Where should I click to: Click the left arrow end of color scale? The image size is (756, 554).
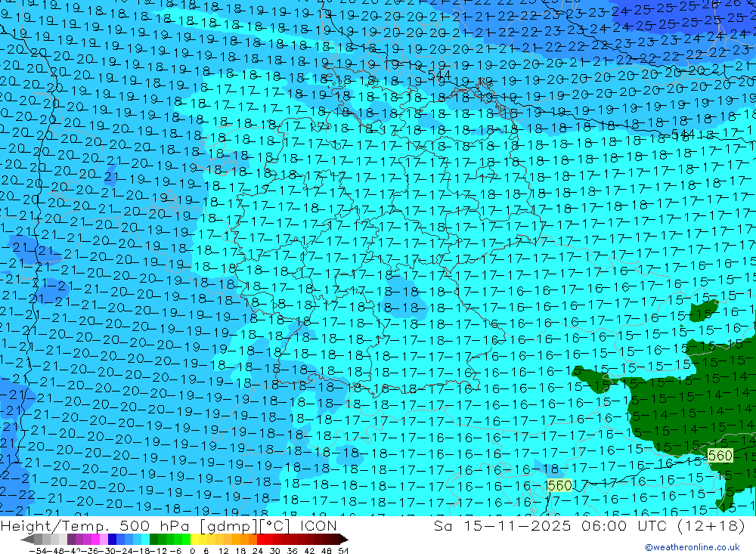coord(27,539)
